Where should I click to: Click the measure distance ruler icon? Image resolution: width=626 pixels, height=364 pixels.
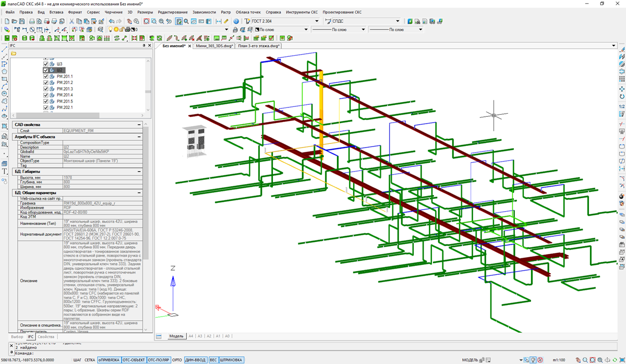[226, 21]
